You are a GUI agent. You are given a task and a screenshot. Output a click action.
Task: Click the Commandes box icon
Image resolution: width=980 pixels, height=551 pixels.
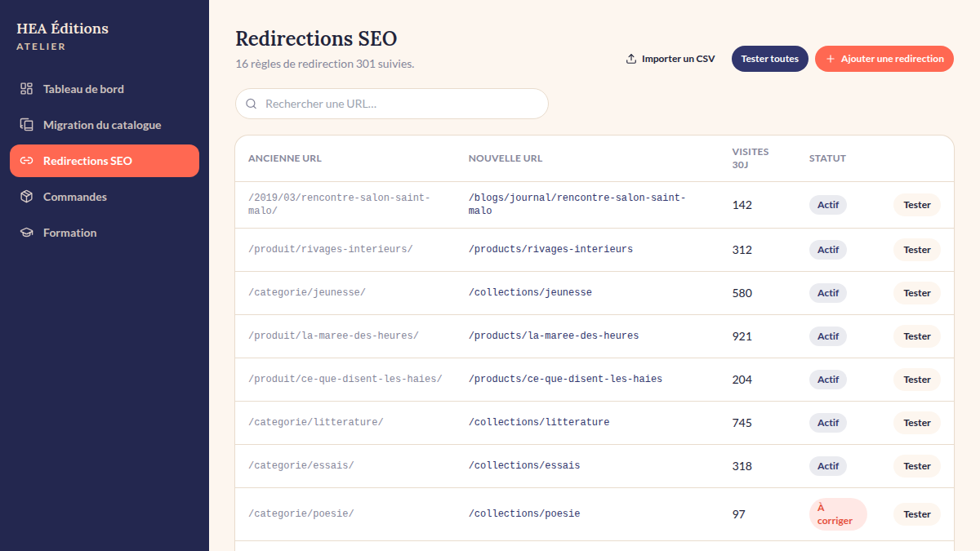coord(27,197)
